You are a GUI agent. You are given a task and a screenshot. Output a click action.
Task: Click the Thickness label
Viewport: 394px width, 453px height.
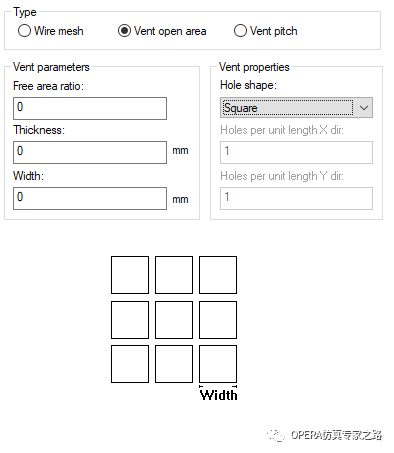coord(39,130)
